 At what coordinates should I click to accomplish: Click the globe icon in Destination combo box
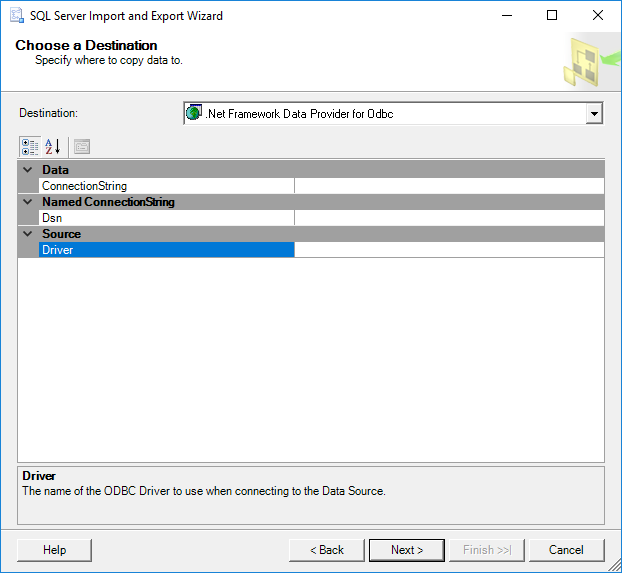[x=194, y=113]
